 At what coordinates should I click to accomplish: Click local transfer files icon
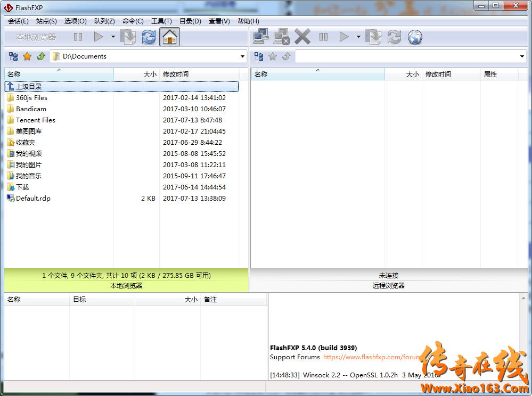coord(128,37)
